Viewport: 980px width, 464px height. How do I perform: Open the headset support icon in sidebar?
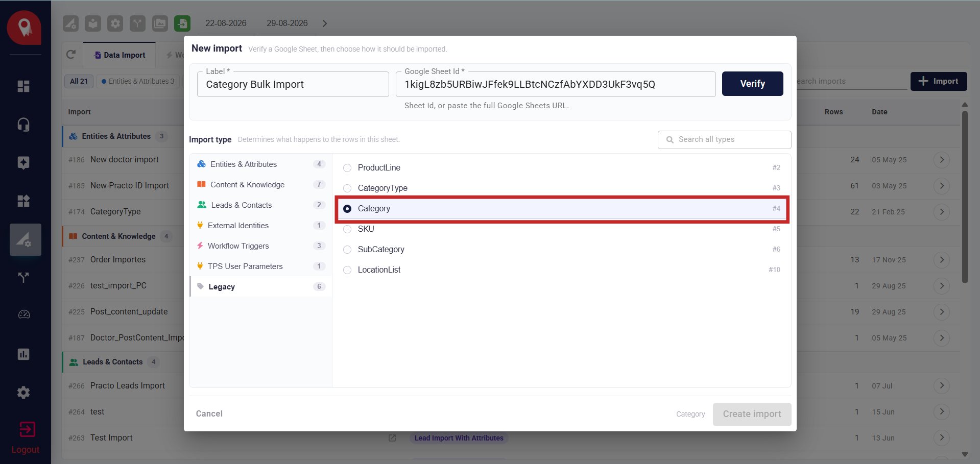pyautogui.click(x=23, y=125)
